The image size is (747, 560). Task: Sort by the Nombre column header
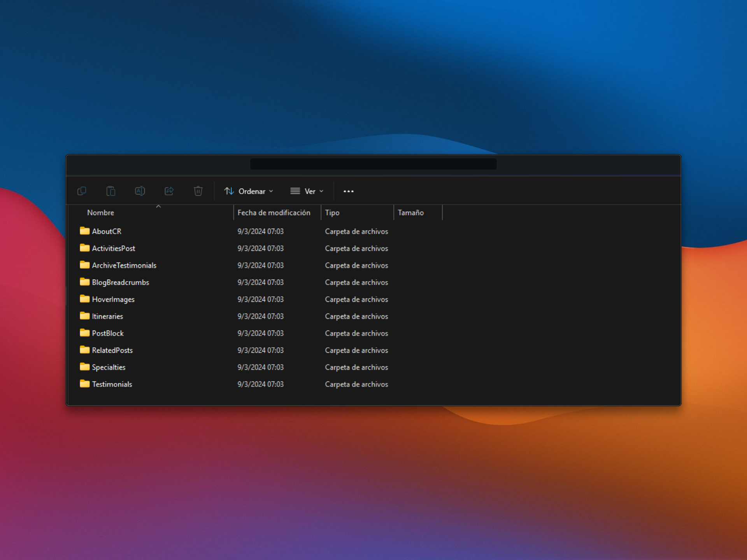click(101, 213)
